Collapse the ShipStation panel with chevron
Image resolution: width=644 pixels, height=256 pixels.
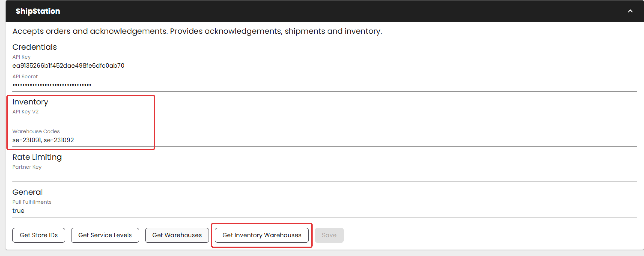pyautogui.click(x=630, y=11)
